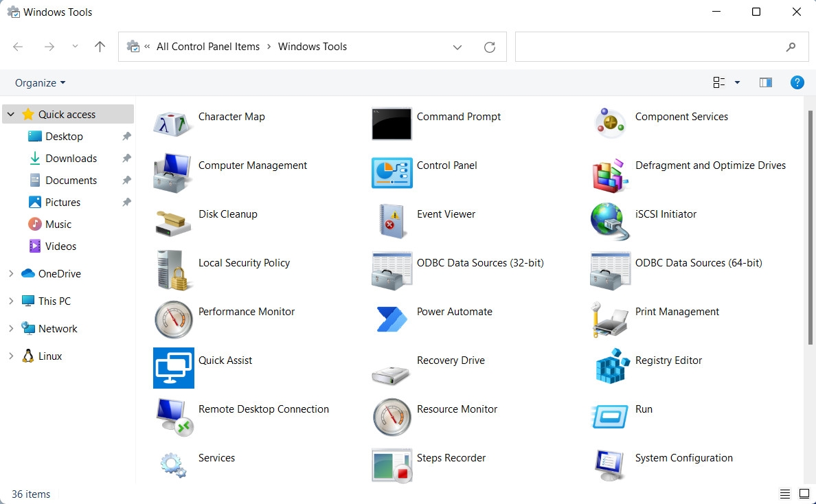The width and height of the screenshot is (816, 504).
Task: Select the Services gears icon
Action: click(x=173, y=465)
